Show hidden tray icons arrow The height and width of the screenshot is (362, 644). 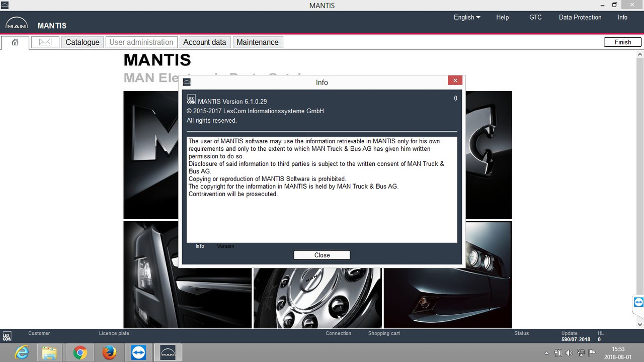pyautogui.click(x=547, y=353)
